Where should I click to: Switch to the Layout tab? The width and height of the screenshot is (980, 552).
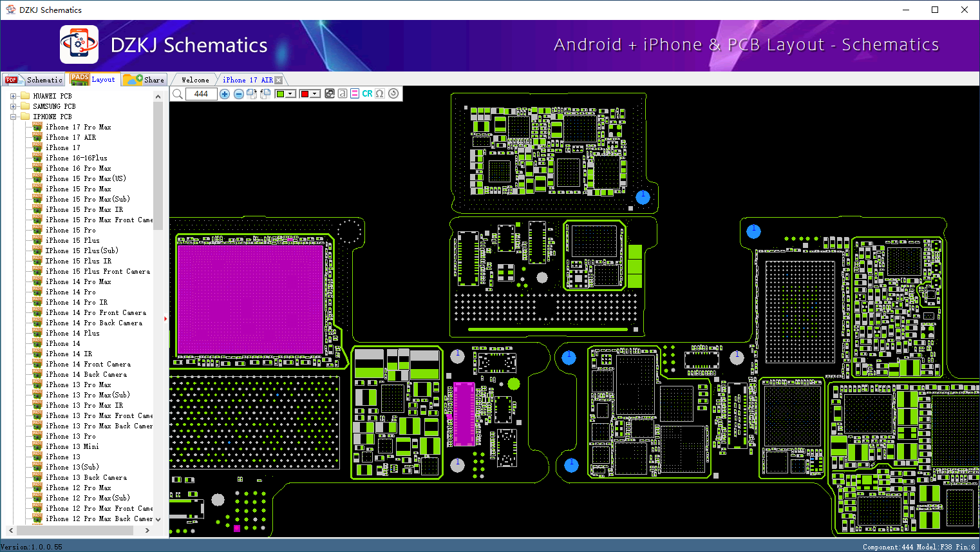pyautogui.click(x=94, y=80)
